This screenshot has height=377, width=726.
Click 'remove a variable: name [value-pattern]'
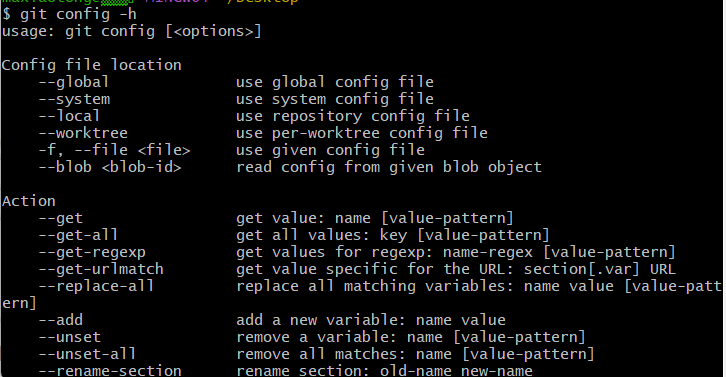pos(411,337)
